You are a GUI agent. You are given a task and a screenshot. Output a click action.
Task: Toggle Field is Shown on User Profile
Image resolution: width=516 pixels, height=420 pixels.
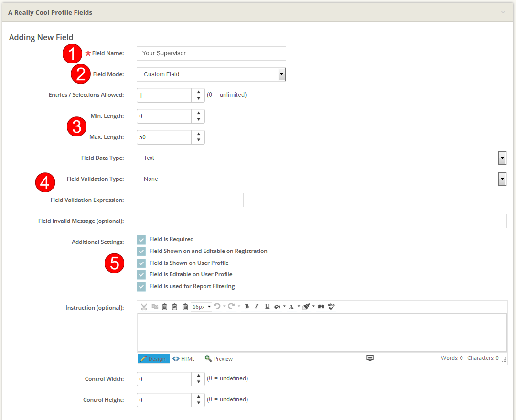(141, 263)
